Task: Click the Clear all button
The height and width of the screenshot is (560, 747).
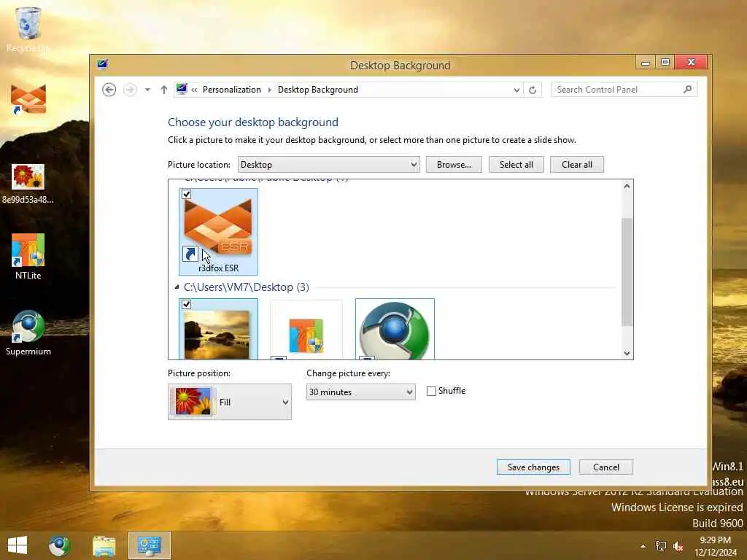Action: point(577,165)
